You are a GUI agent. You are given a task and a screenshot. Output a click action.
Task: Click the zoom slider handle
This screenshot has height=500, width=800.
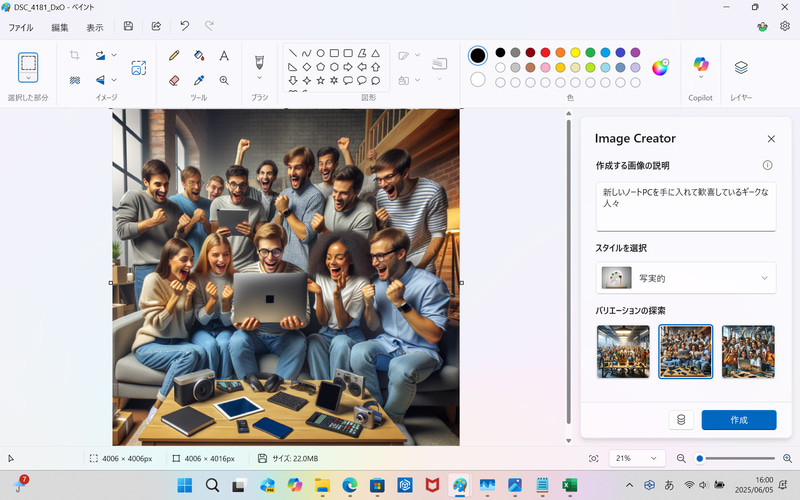700,458
